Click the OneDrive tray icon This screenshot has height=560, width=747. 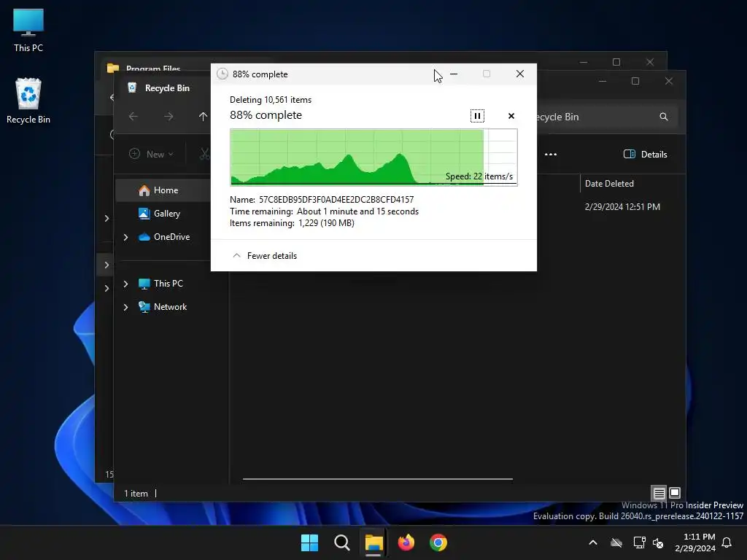(x=616, y=542)
